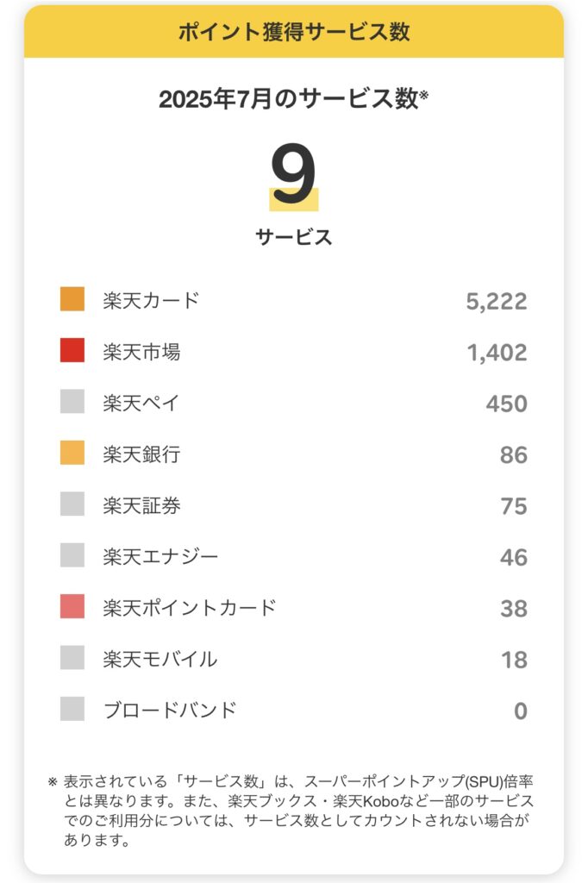Viewport: 588px width, 883px height.
Task: Click the yellow-orange swatch beside 楽天銀行
Action: 72,453
